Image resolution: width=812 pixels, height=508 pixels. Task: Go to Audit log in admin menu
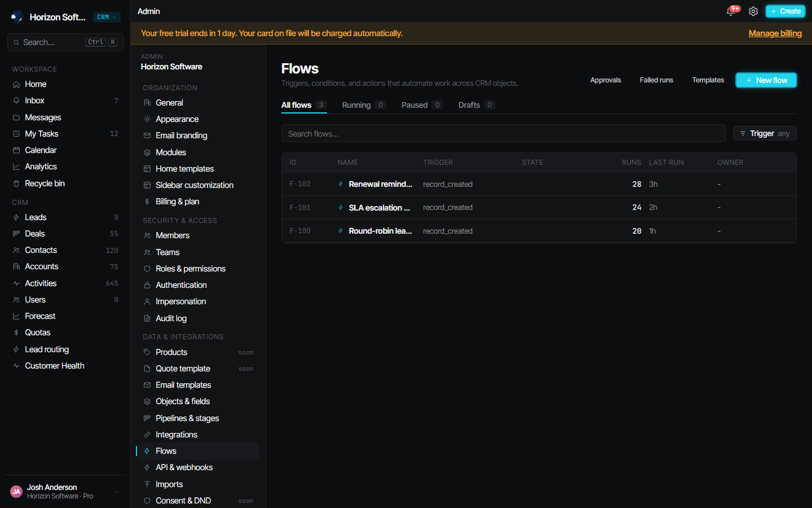pos(198,318)
